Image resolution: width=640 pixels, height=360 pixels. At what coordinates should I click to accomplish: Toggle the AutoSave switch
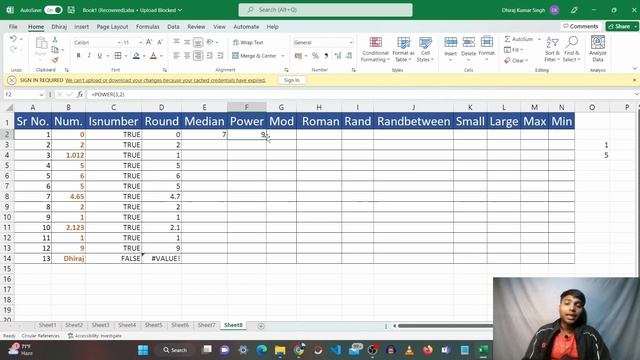(x=53, y=10)
